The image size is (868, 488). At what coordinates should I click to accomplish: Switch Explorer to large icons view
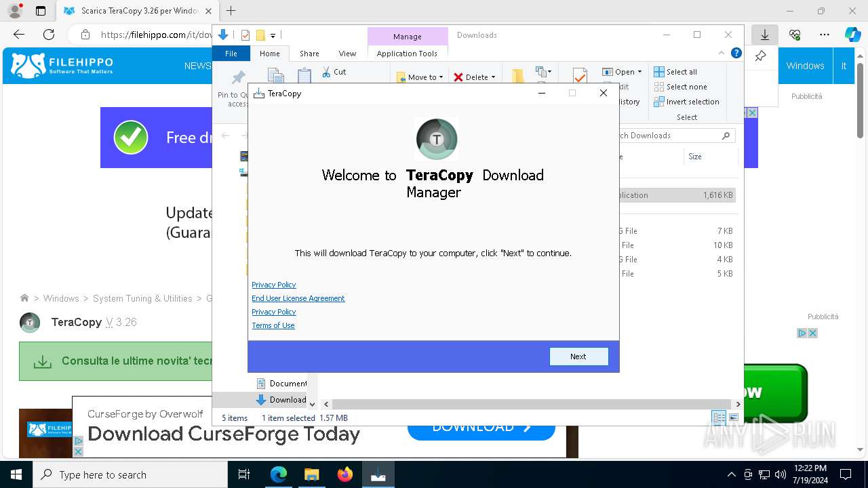tap(734, 418)
